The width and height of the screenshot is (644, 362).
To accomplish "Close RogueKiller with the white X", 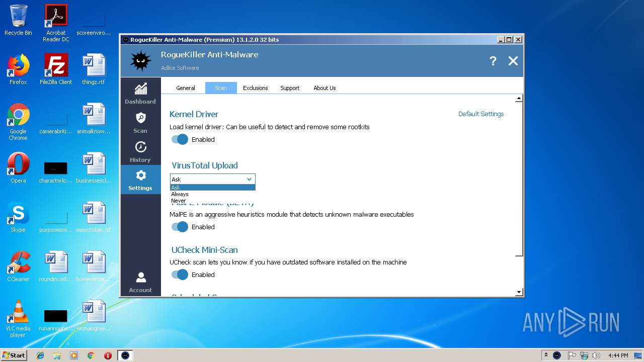I will click(513, 61).
